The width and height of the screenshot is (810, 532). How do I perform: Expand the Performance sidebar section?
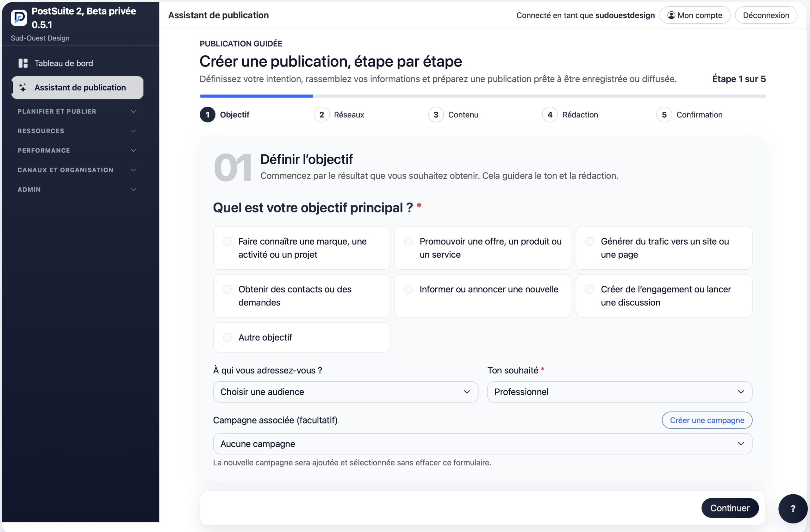pyautogui.click(x=77, y=150)
